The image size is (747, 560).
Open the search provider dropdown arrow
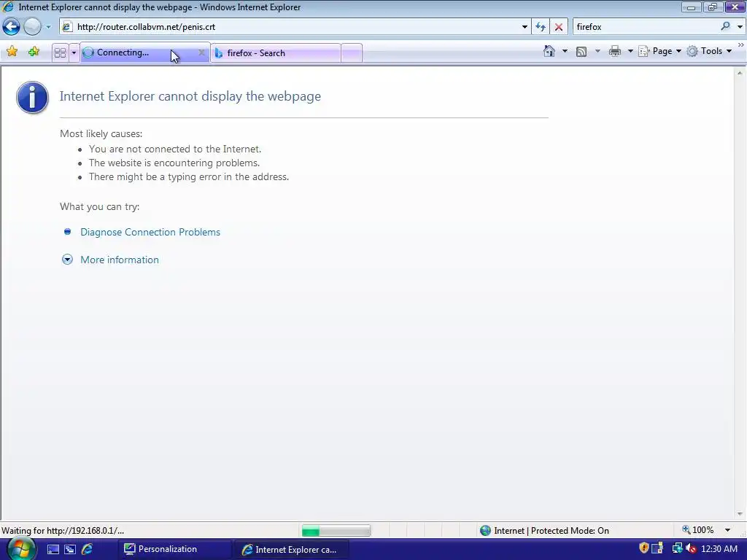point(740,27)
